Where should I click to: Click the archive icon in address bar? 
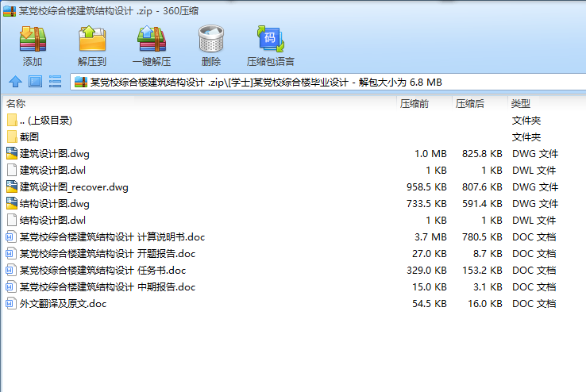81,82
